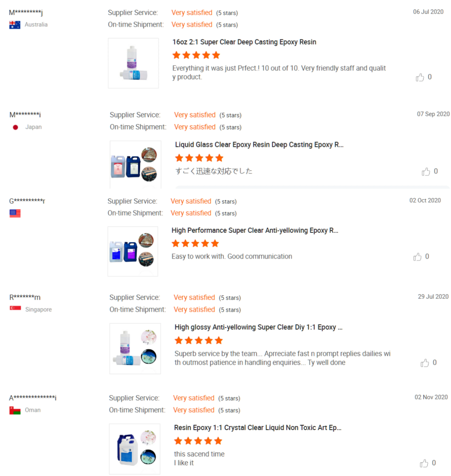This screenshot has width=451, height=476.
Task: Click the United States flag icon
Action: (x=15, y=213)
